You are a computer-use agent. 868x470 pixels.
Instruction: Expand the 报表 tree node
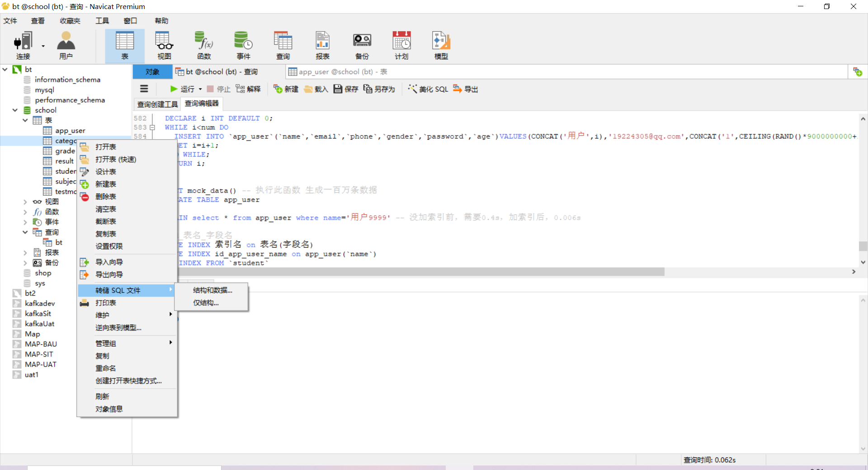coord(25,253)
